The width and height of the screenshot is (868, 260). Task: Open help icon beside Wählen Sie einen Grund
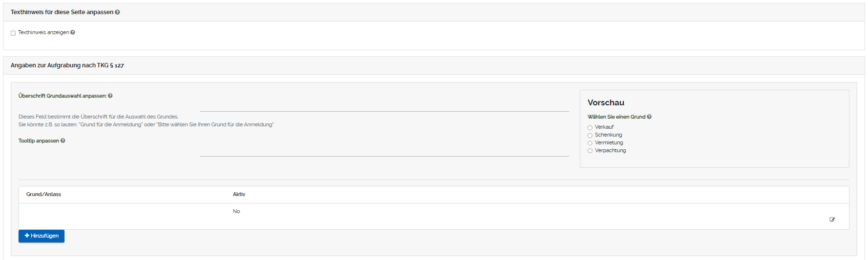649,117
